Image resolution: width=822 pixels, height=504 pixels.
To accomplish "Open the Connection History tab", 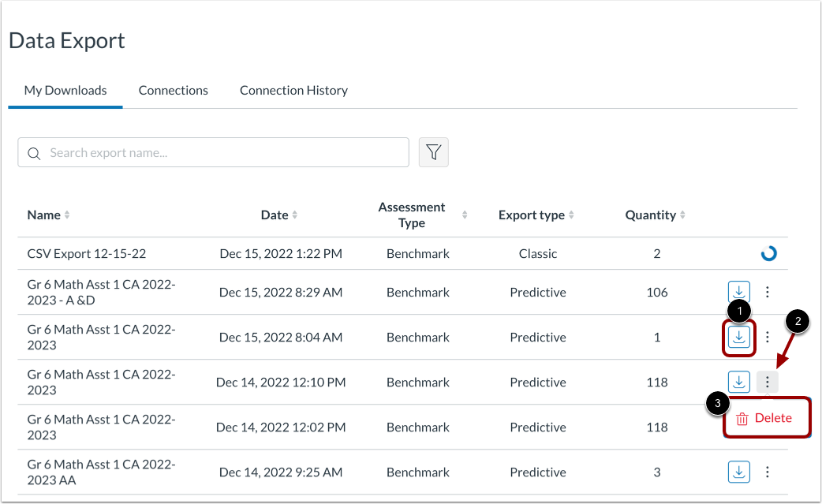I will point(293,90).
